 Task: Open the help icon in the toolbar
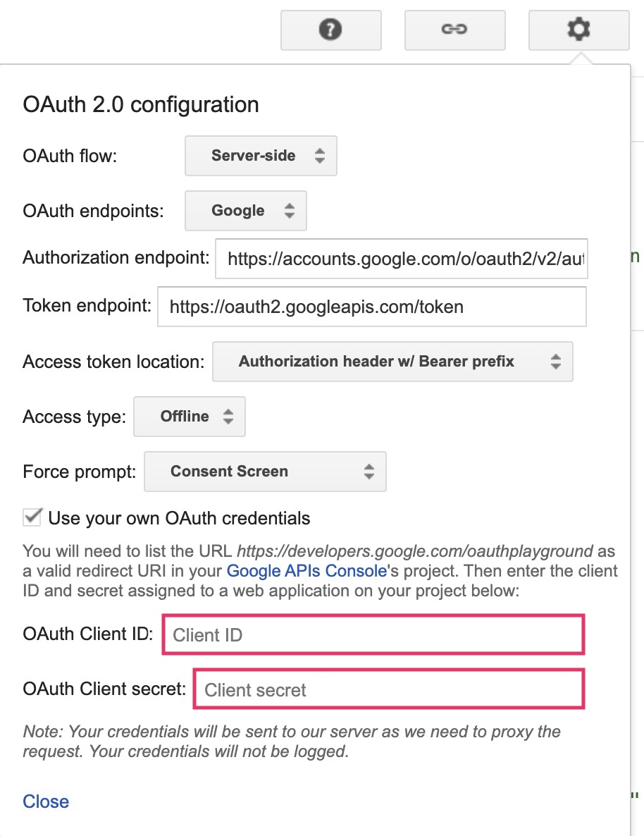coord(330,30)
